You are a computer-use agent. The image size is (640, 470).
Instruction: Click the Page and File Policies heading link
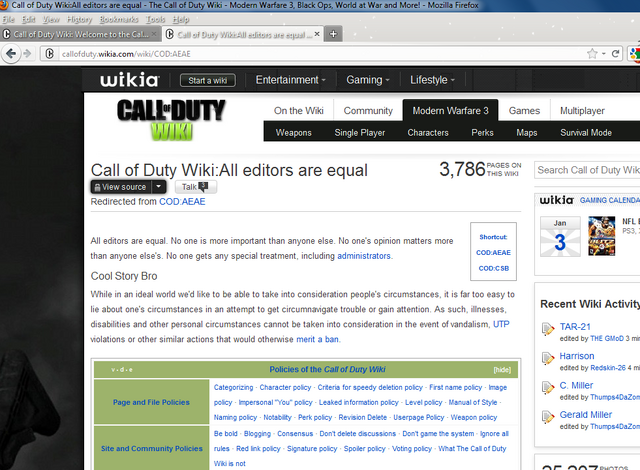[151, 402]
